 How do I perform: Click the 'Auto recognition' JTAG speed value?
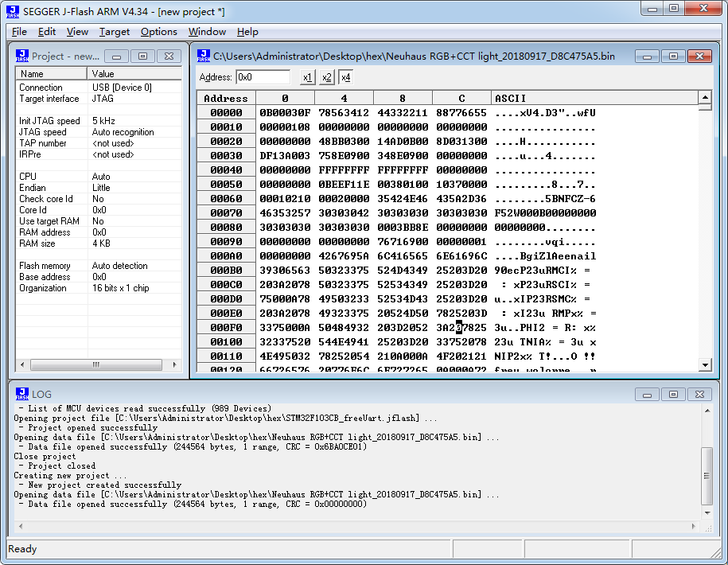[x=123, y=132]
